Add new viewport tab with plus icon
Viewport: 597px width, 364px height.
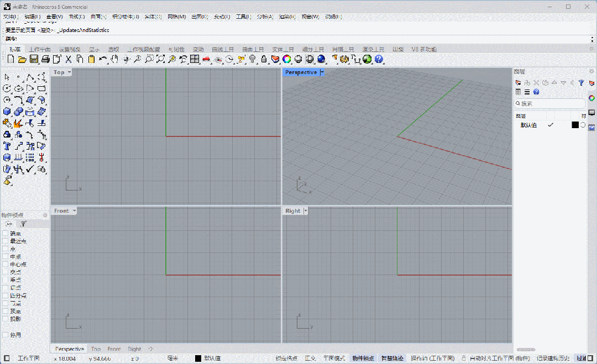pyautogui.click(x=150, y=349)
